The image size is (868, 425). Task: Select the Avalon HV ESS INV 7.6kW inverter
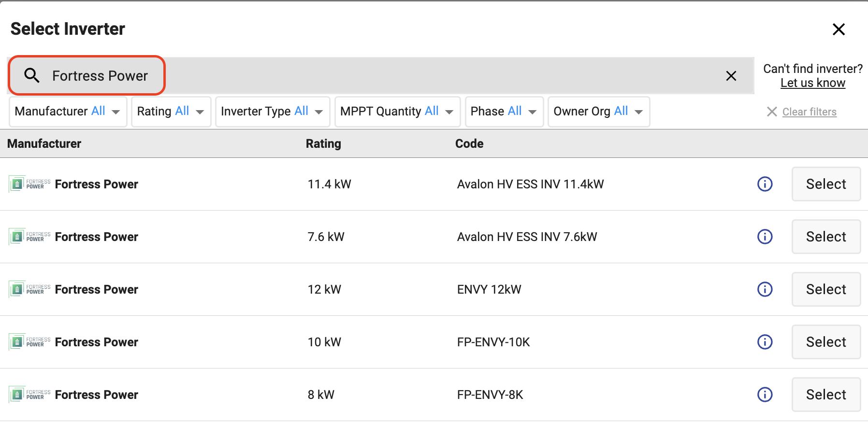tap(826, 237)
